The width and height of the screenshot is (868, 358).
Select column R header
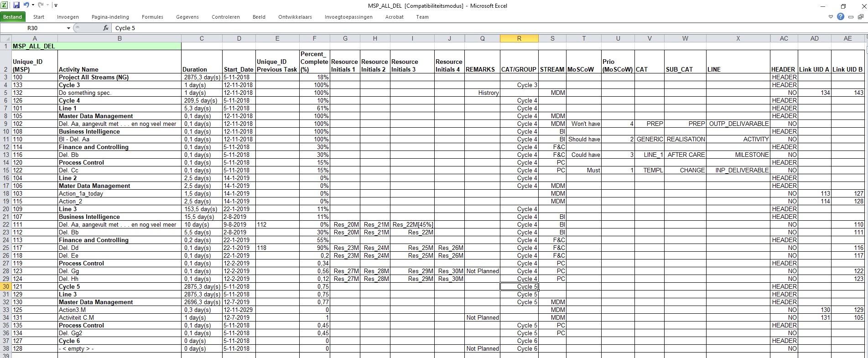click(519, 38)
